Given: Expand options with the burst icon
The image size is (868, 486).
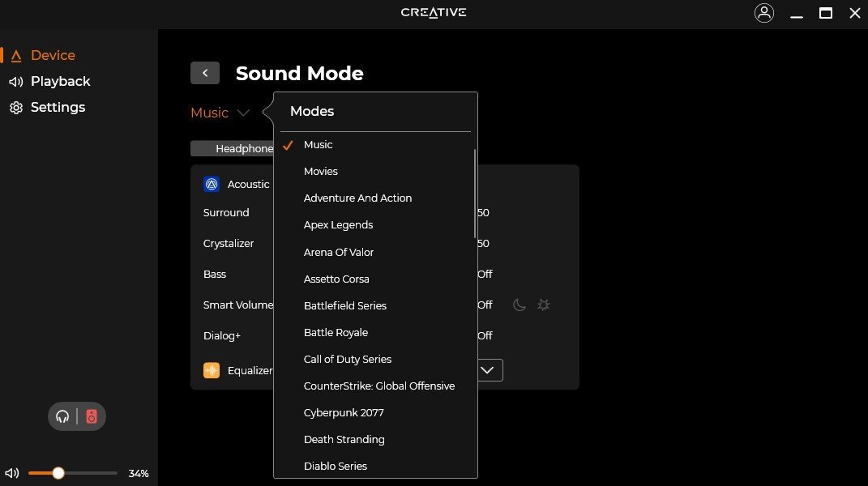Looking at the screenshot, I should [543, 305].
